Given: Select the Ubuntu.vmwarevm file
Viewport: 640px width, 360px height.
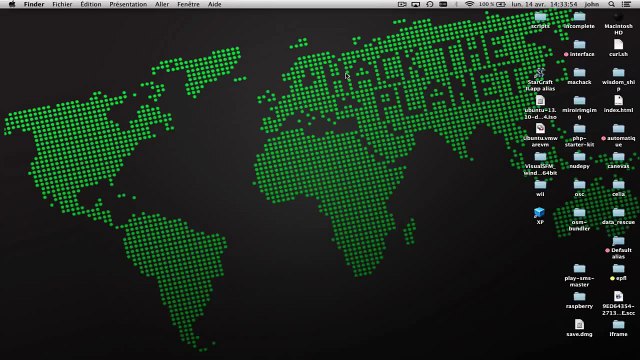Looking at the screenshot, I should pyautogui.click(x=540, y=129).
